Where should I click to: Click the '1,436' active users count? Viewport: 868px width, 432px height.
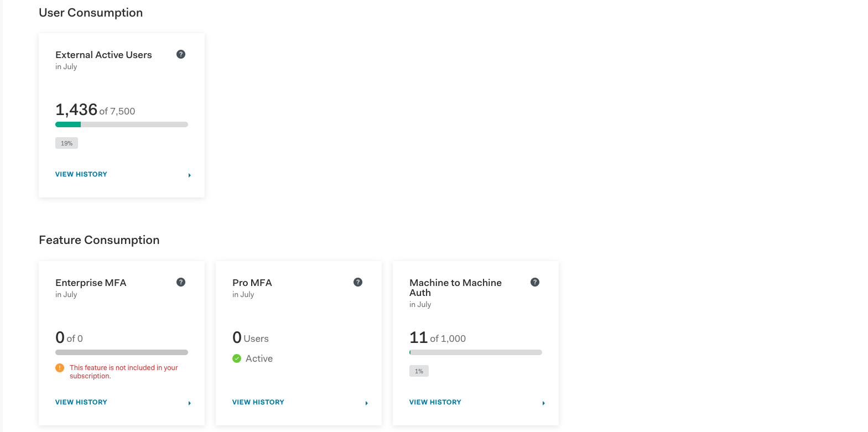point(76,110)
